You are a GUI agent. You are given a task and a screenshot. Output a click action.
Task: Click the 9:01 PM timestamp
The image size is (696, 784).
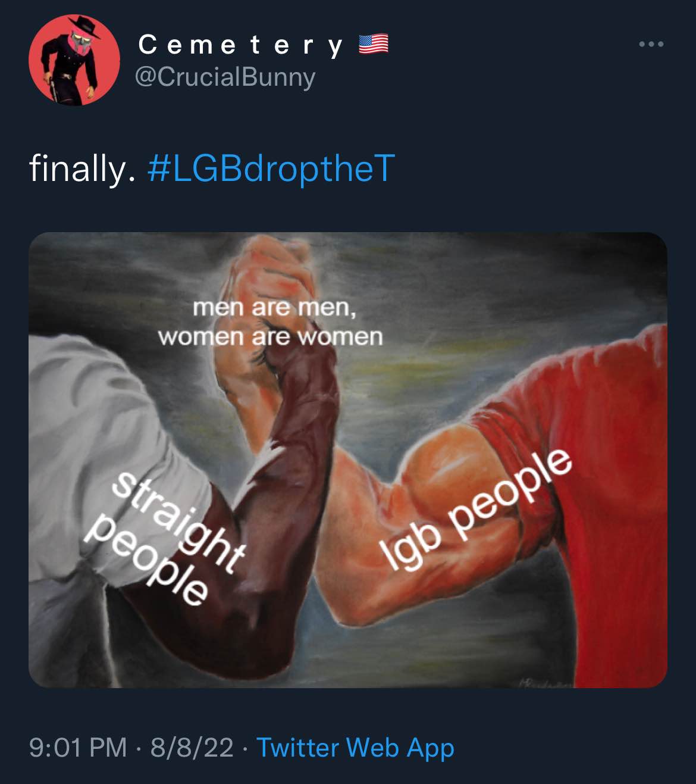(x=78, y=747)
